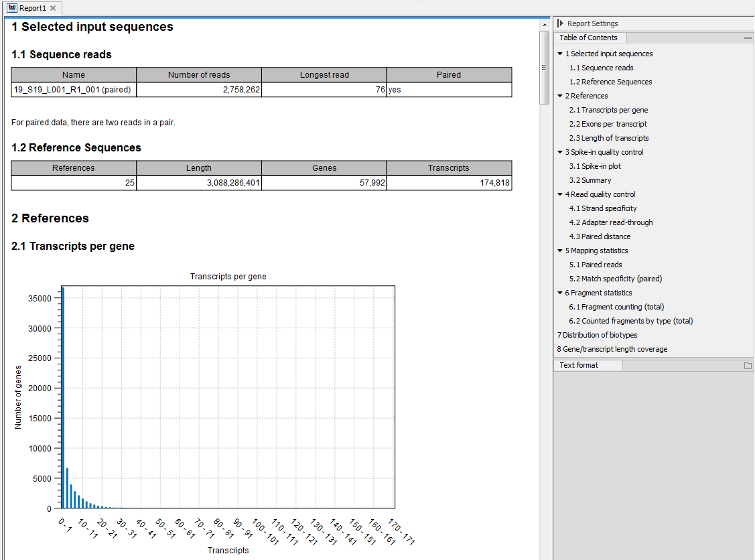Screen dimensions: 755x560
Task: Click the report view scrollbar thumb
Action: coord(543,64)
